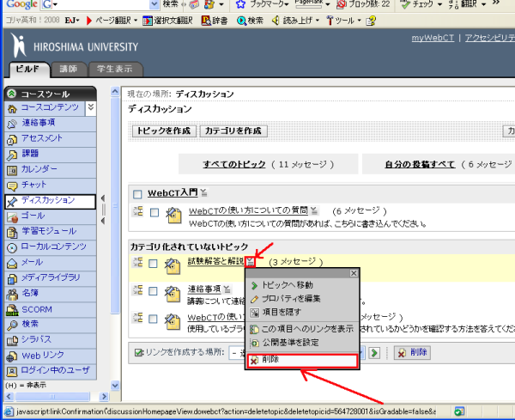Viewport: 515px width, 420px height.
Task: Open the ツール dropdown in the translation toolbar
Action: [x=359, y=21]
